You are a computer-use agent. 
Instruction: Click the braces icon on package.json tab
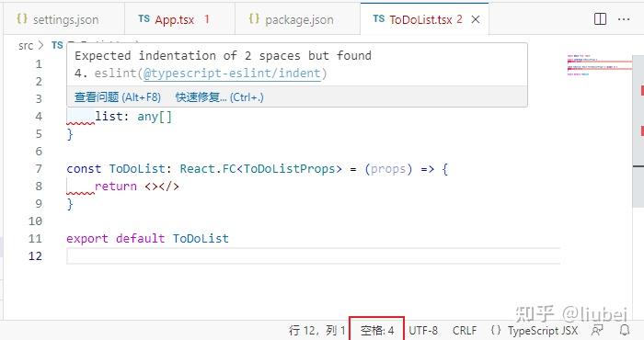tap(254, 19)
